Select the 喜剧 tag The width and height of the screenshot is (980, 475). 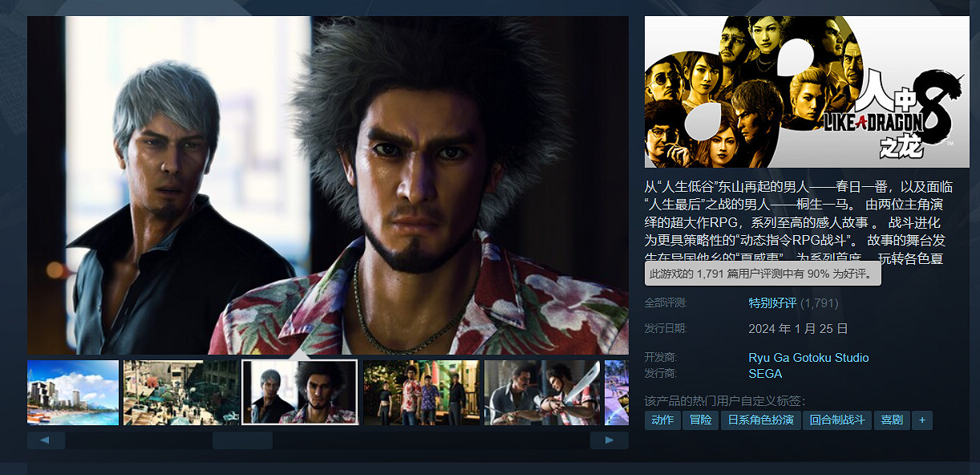coord(892,420)
